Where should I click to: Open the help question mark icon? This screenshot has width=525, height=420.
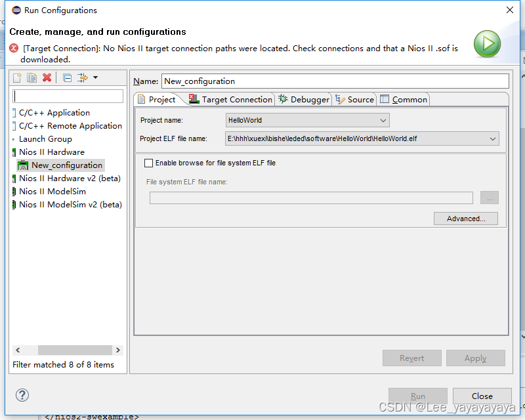coord(22,395)
